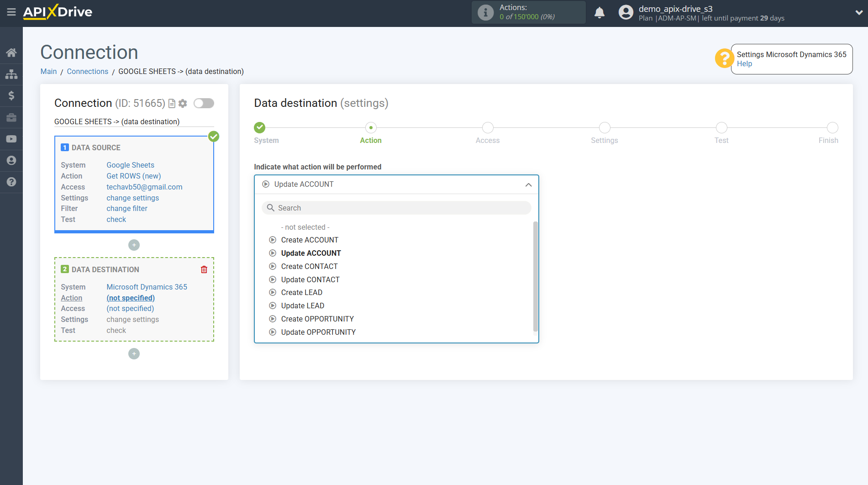Open the billing dollar sidebar icon
Image resolution: width=868 pixels, height=485 pixels.
11,95
